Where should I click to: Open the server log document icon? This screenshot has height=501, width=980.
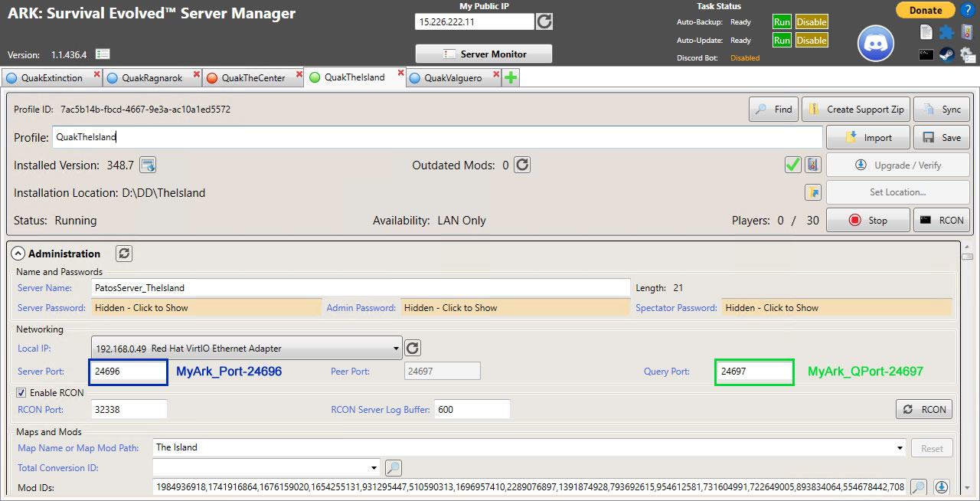[926, 31]
